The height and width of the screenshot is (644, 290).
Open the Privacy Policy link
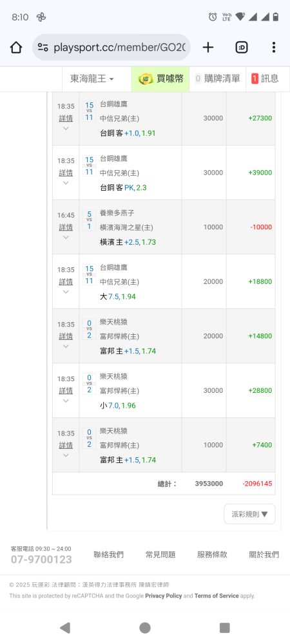(x=164, y=596)
